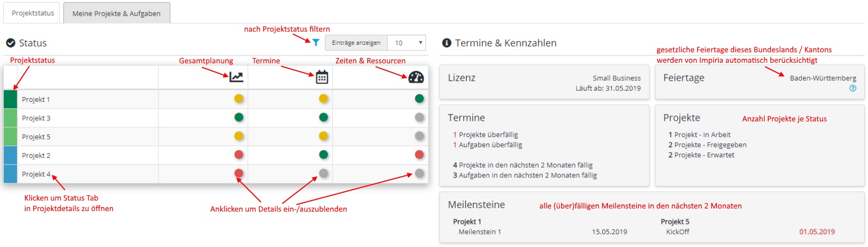Image resolution: width=868 pixels, height=247 pixels.
Task: Click the checkmark icon beside Status heading
Action: point(11,43)
